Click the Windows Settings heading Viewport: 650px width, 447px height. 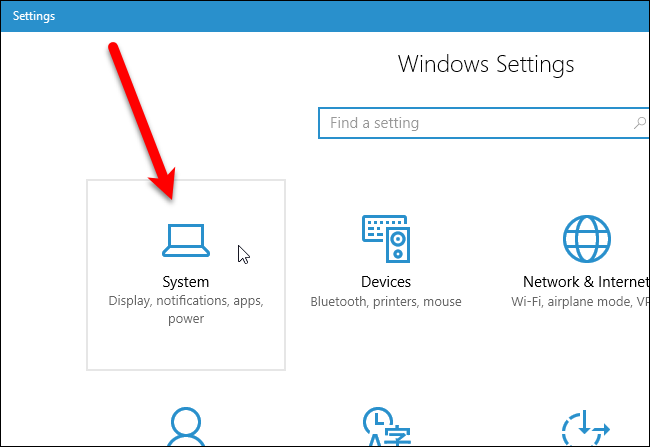[486, 65]
